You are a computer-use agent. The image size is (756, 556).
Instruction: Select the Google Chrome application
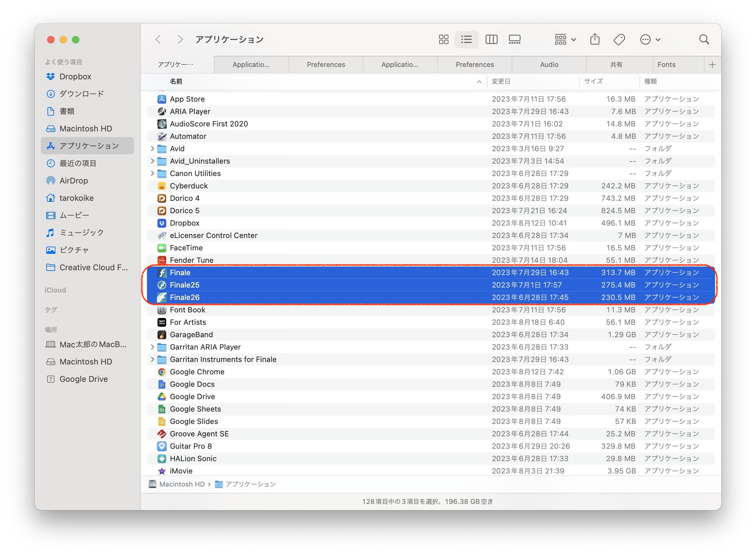pos(431,372)
